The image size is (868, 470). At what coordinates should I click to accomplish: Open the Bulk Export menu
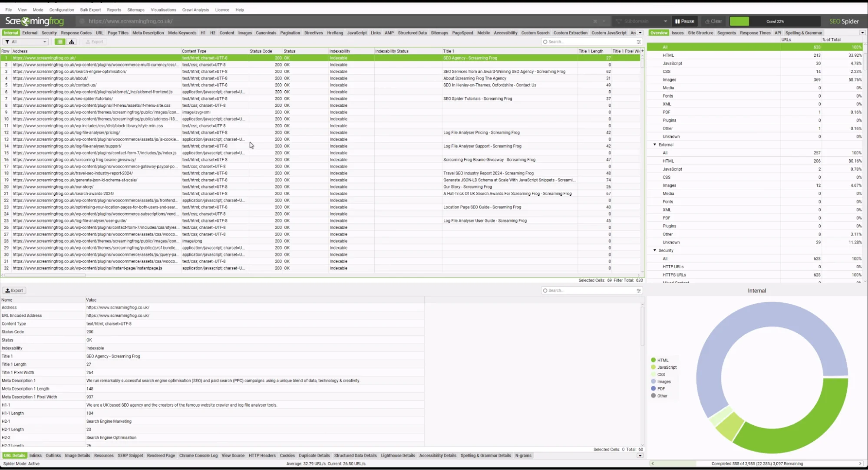(x=90, y=10)
